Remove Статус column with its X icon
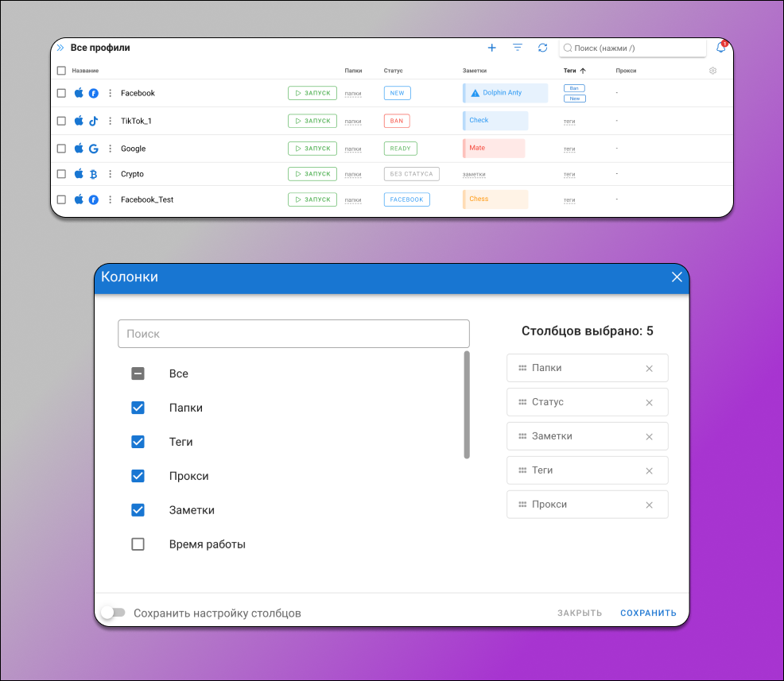 pyautogui.click(x=649, y=403)
